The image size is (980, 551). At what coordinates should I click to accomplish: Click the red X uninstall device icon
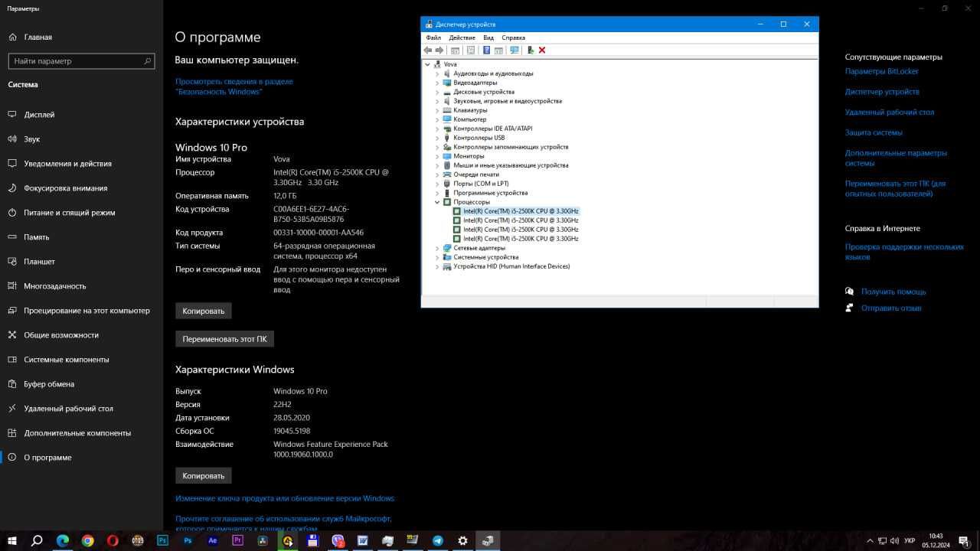(x=542, y=50)
